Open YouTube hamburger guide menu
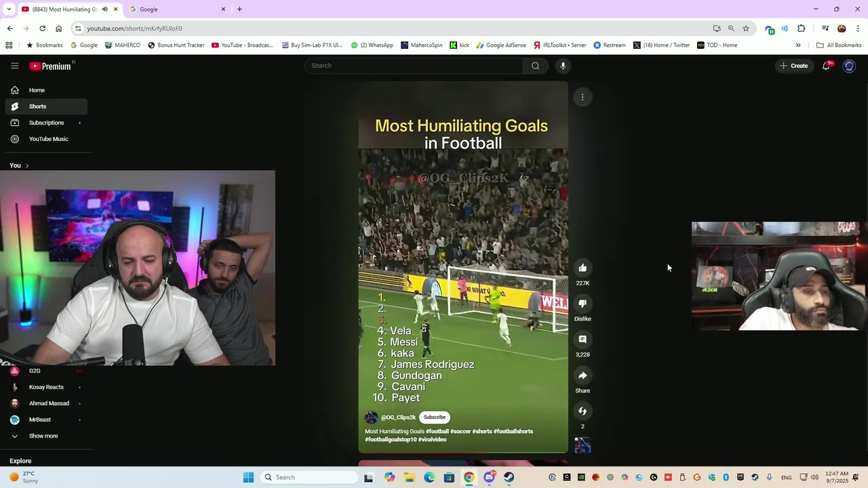 pos(14,66)
